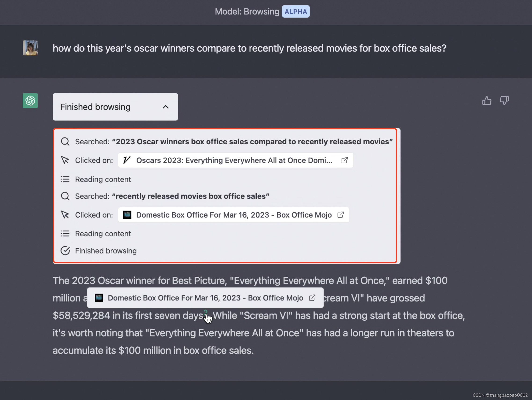This screenshot has width=532, height=400.
Task: Click the searched query "2023 Oscar winners box office"
Action: pos(252,142)
